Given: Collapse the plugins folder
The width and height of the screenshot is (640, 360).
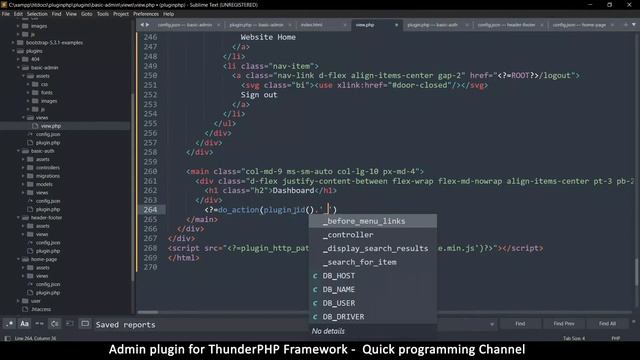Looking at the screenshot, I should click(x=13, y=51).
